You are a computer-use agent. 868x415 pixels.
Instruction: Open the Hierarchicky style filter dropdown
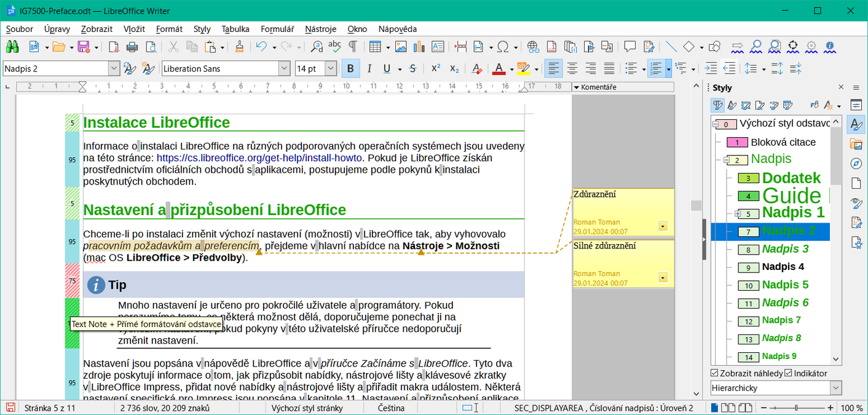coord(835,388)
